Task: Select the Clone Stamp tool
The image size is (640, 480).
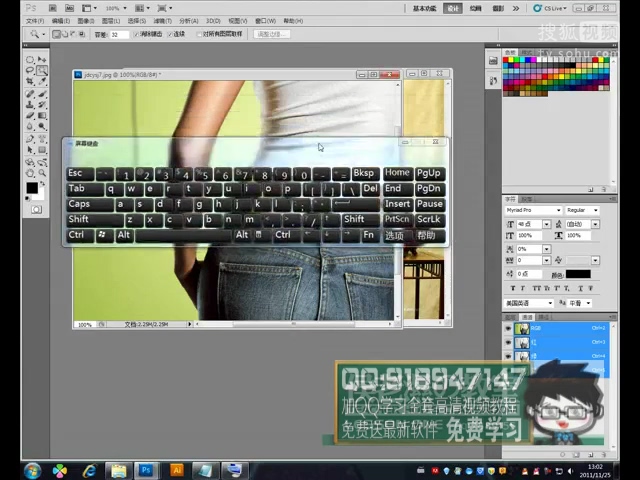Action: [x=30, y=105]
